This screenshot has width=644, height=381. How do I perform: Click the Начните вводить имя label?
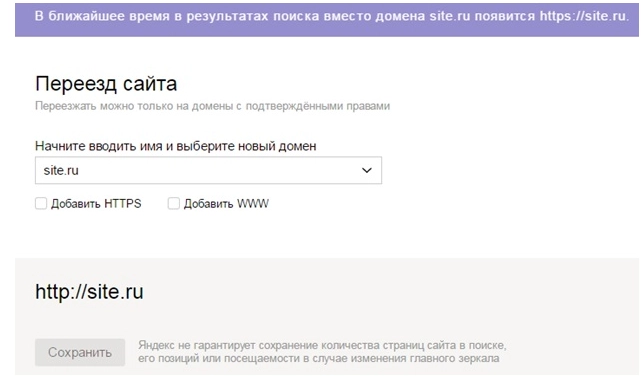(175, 146)
